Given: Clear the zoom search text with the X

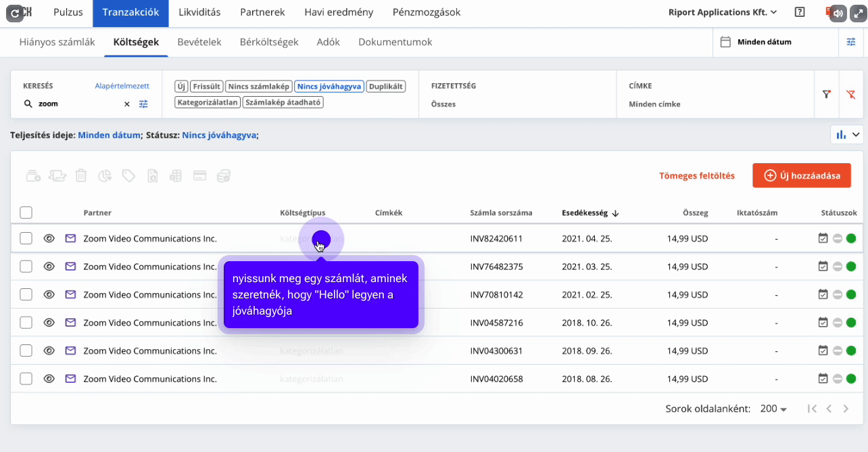Looking at the screenshot, I should 126,104.
